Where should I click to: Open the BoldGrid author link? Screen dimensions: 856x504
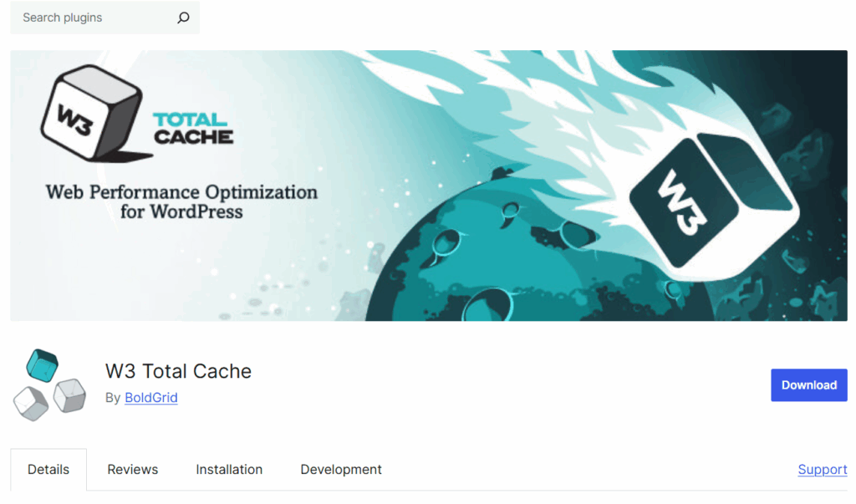150,398
